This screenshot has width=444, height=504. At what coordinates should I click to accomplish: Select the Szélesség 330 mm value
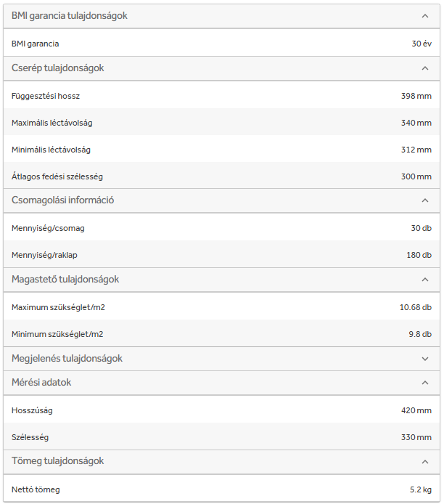[x=416, y=437]
